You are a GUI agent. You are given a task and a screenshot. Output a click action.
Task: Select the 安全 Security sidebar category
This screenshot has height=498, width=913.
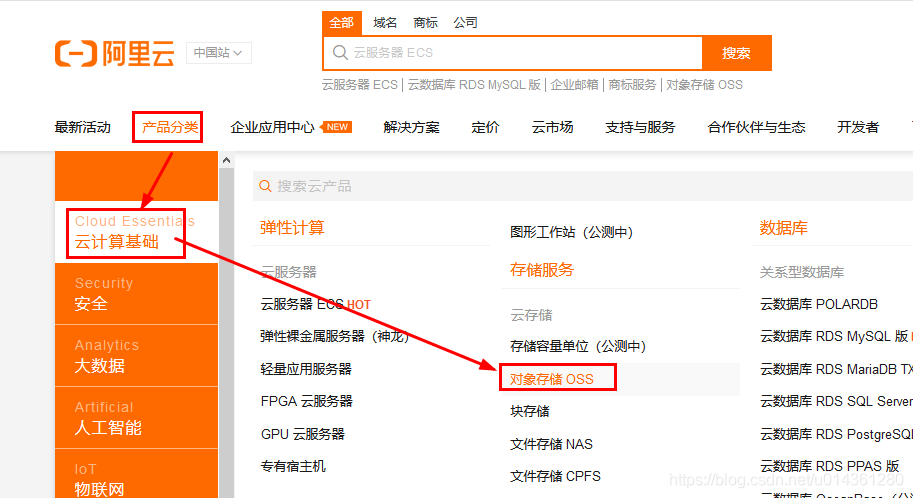click(x=136, y=294)
